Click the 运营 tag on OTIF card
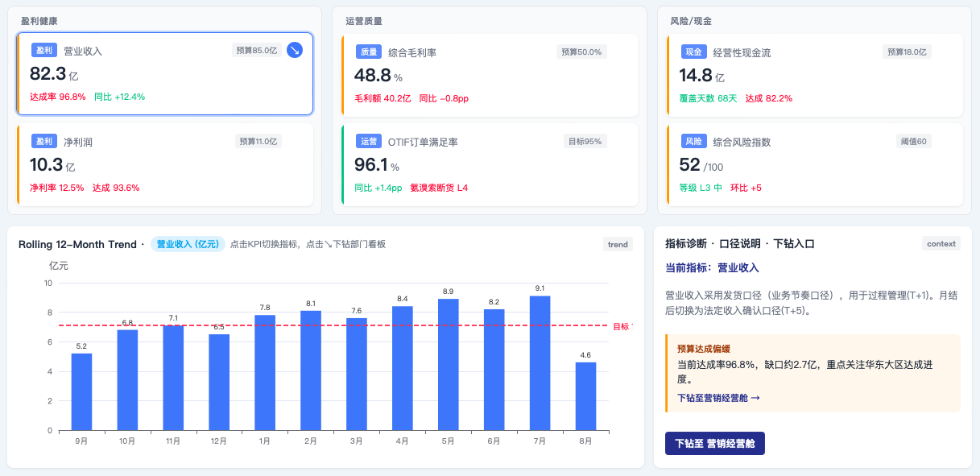The width and height of the screenshot is (980, 476). tap(369, 141)
